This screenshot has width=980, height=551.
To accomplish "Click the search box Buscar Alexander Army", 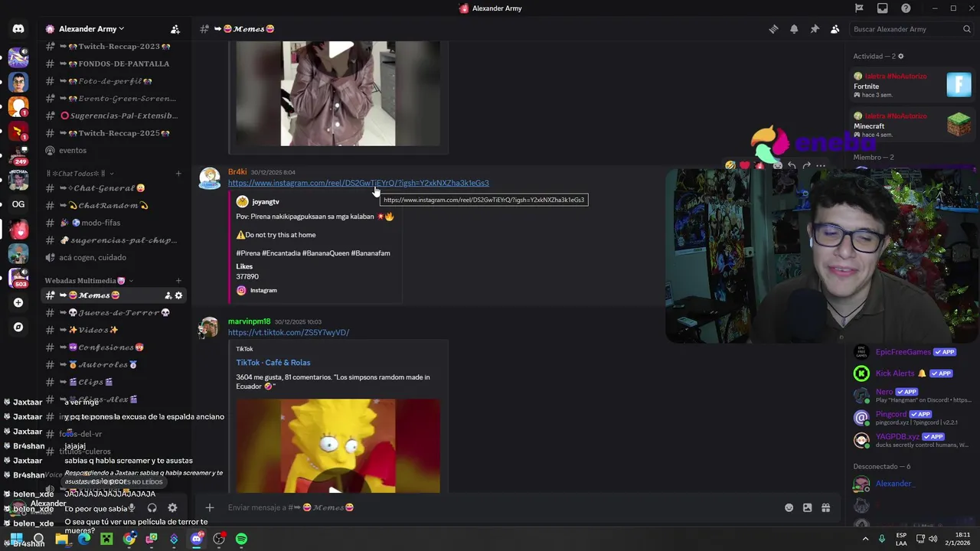I will [x=912, y=29].
